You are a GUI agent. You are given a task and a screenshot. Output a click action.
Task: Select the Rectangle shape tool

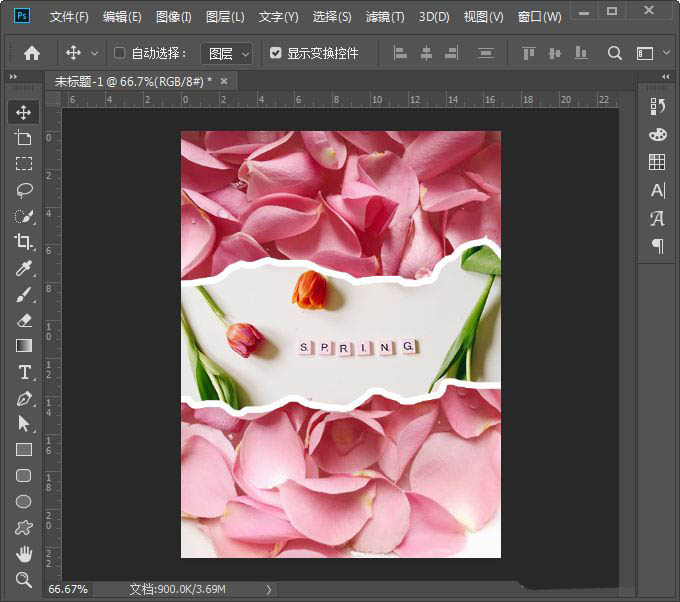pos(23,450)
